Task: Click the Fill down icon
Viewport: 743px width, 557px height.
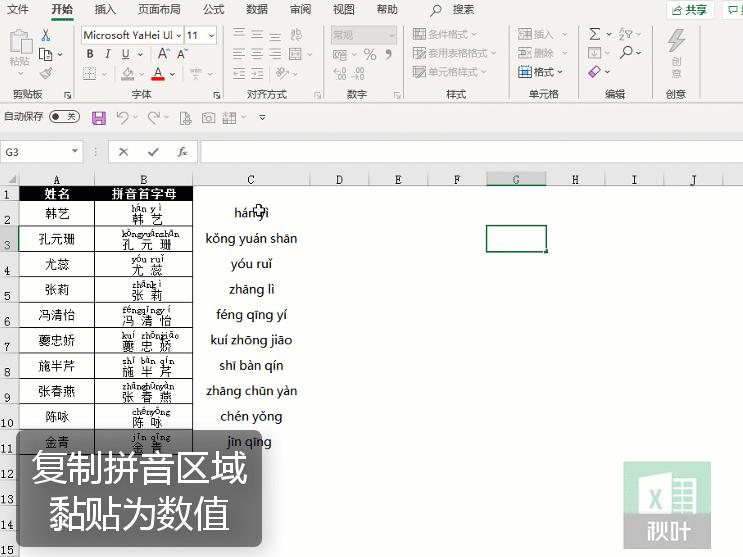Action: coord(594,53)
